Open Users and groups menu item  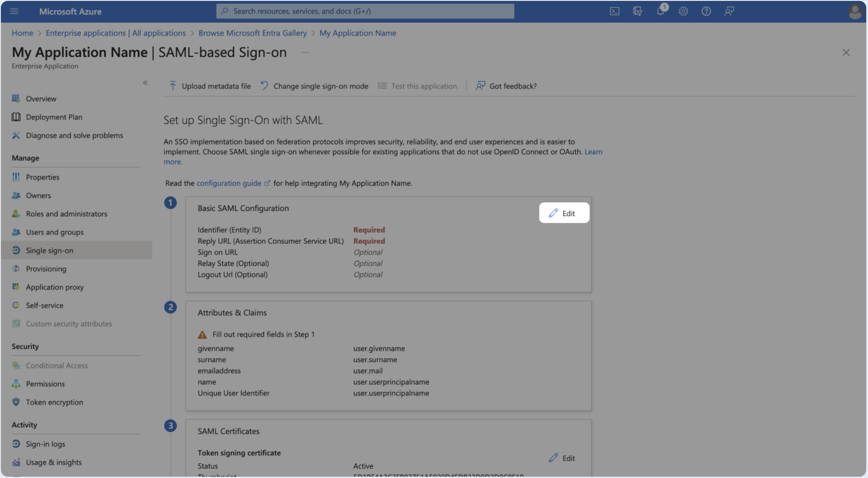55,232
